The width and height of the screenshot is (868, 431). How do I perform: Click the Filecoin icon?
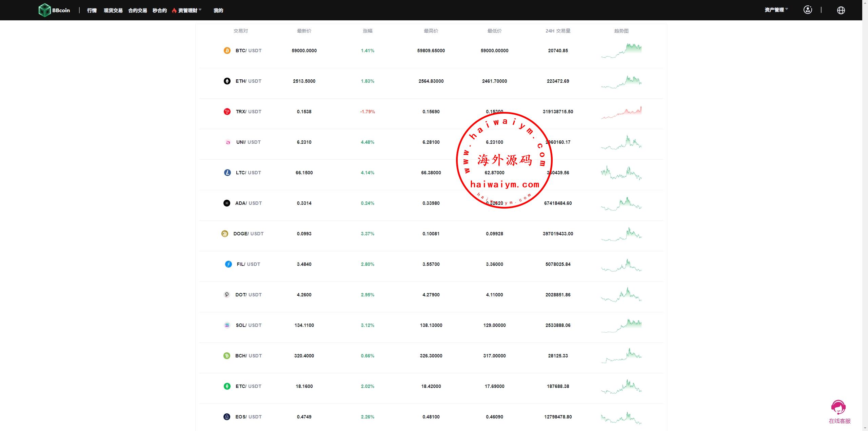coord(228,264)
